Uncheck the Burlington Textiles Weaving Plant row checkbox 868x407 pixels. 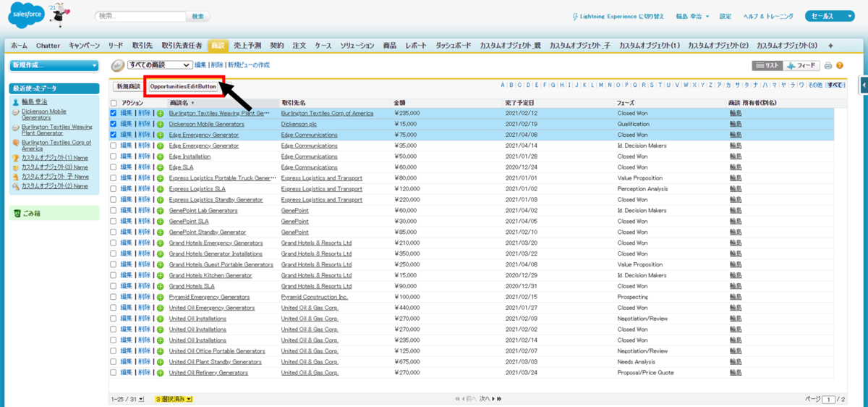114,114
